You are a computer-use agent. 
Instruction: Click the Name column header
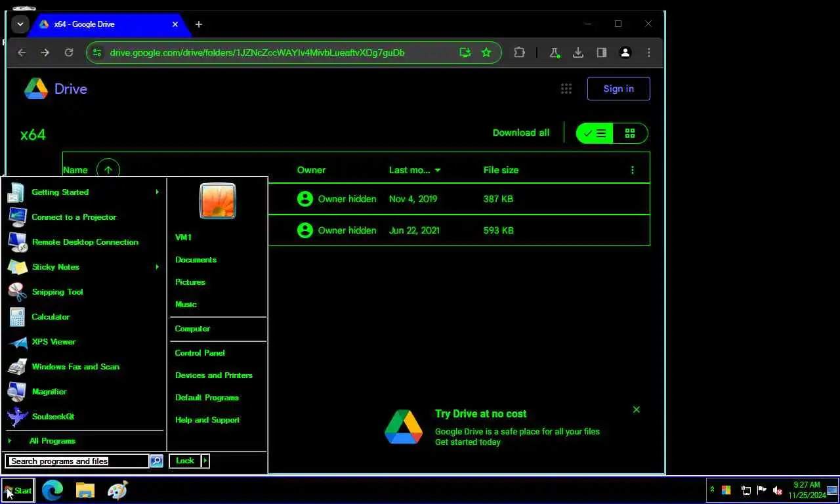75,170
